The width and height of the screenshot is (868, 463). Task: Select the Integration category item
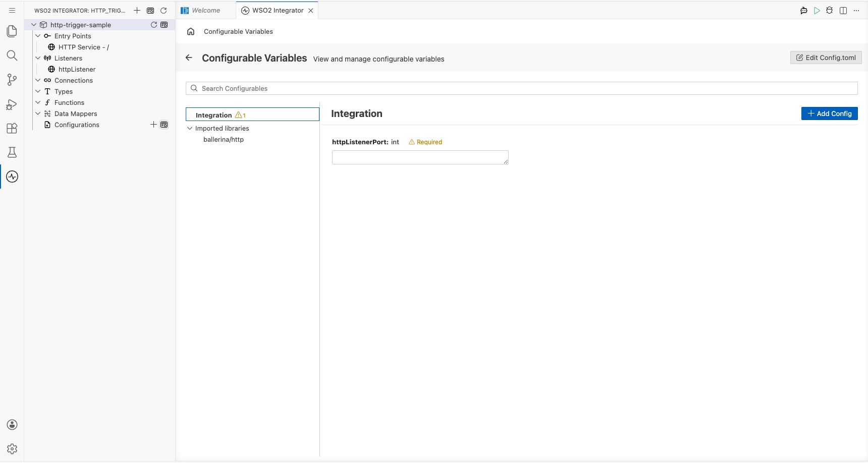pyautogui.click(x=252, y=114)
